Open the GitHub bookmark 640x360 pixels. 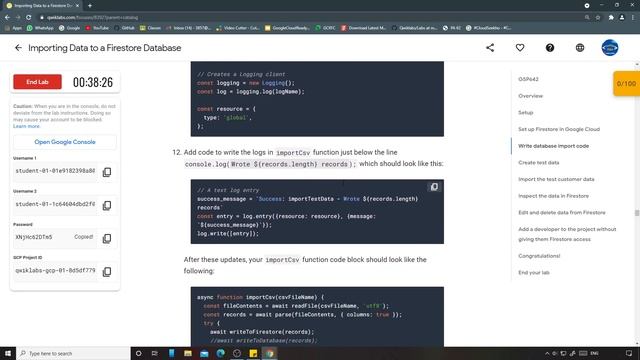pos(124,28)
